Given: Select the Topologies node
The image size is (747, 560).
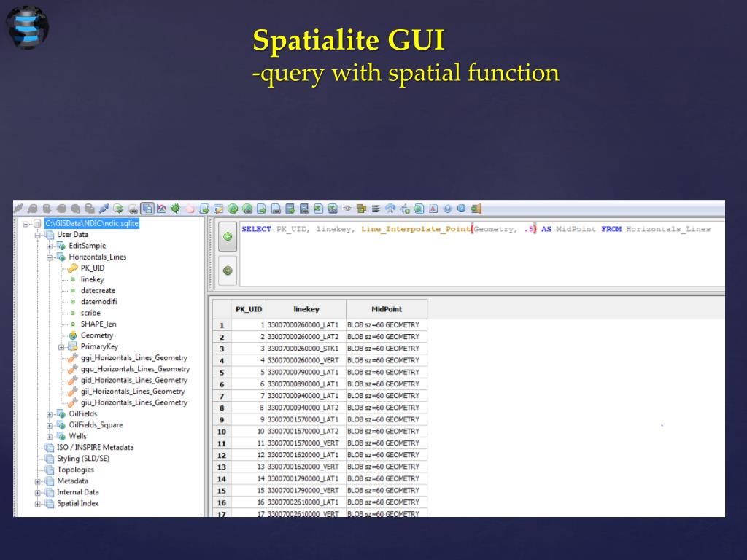Looking at the screenshot, I should coord(75,470).
